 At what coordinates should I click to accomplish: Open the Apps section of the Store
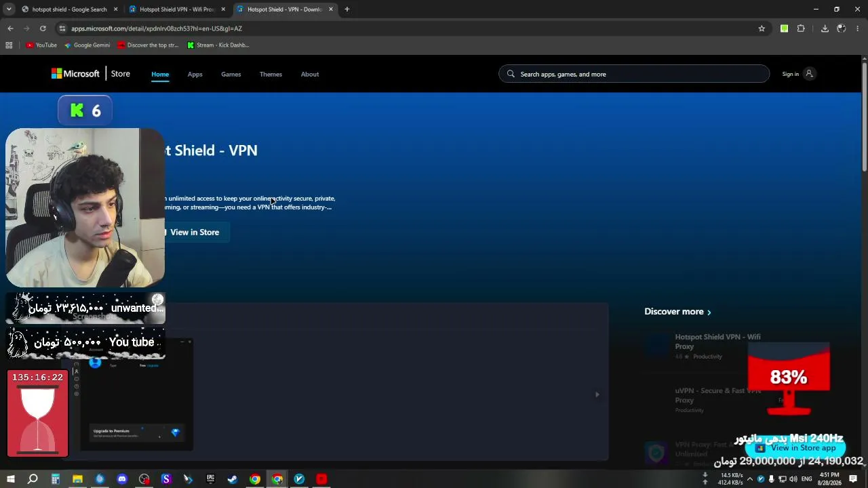195,74
